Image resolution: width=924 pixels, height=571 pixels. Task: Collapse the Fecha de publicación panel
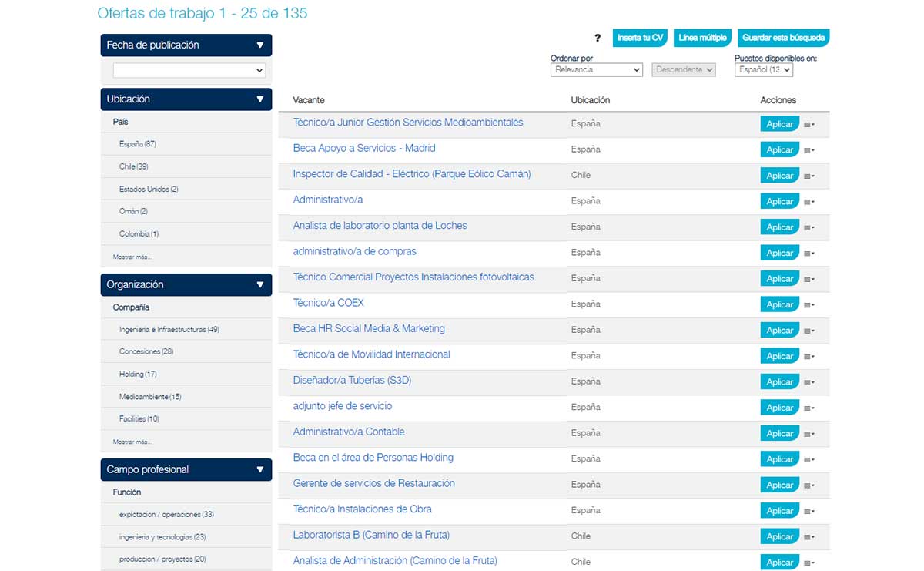click(x=262, y=45)
